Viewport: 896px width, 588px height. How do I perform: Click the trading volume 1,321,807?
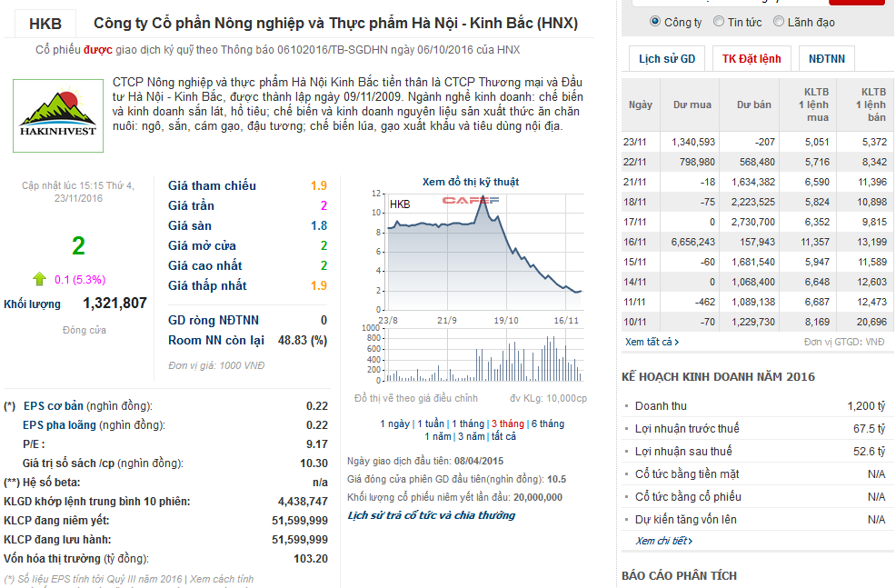[x=114, y=303]
